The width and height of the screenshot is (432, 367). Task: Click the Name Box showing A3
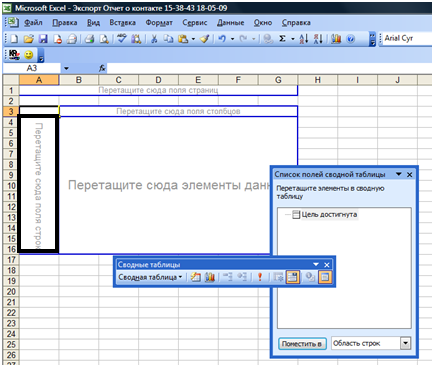(x=32, y=68)
